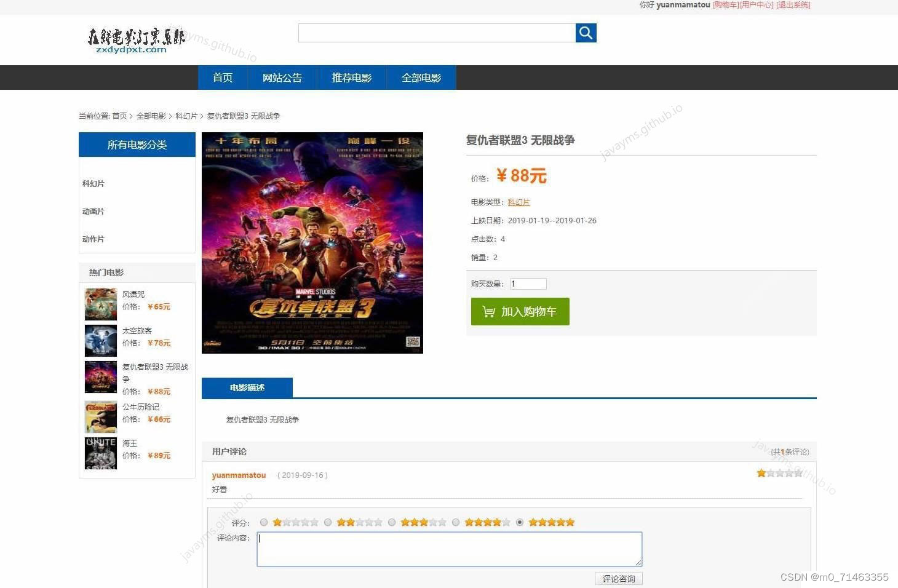Select the two-star rating radio button
The width and height of the screenshot is (898, 588).
click(x=328, y=522)
